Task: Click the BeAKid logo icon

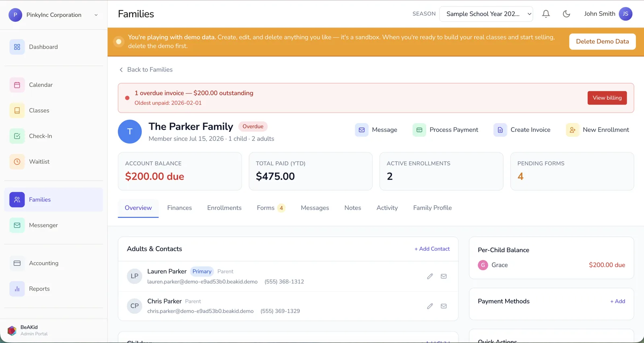Action: [x=12, y=331]
